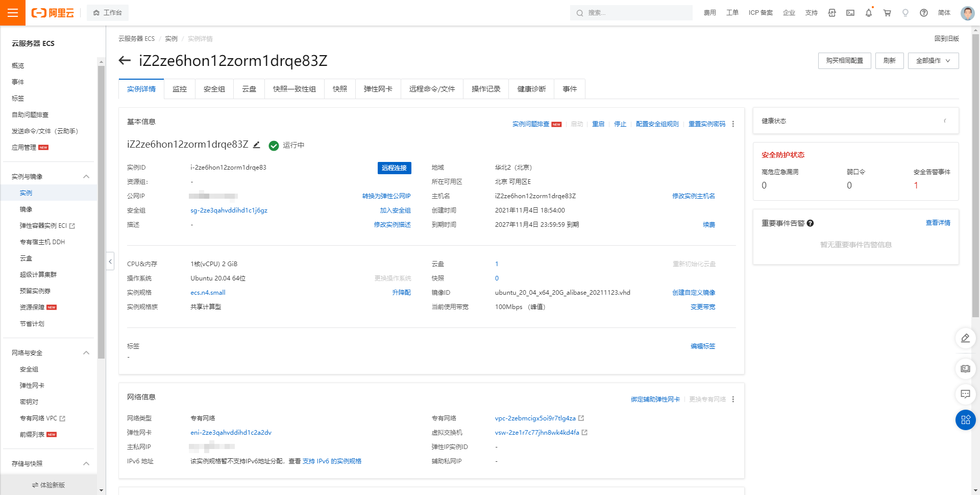This screenshot has height=495, width=980.
Task: Click the 续费 renew link
Action: (x=709, y=225)
